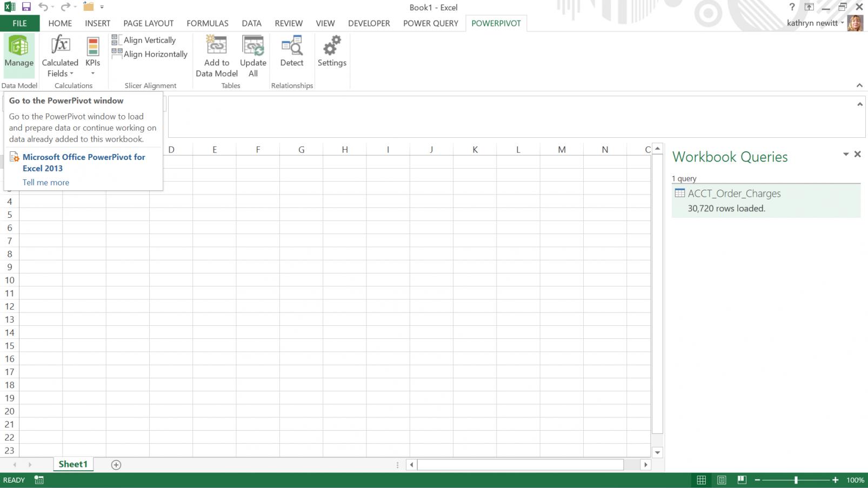Switch to the PAGE LAYOUT tab

149,23
